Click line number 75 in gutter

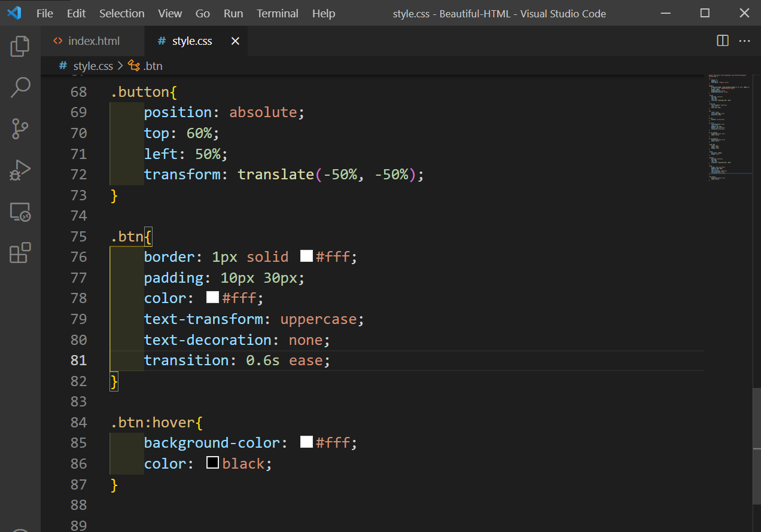click(78, 236)
